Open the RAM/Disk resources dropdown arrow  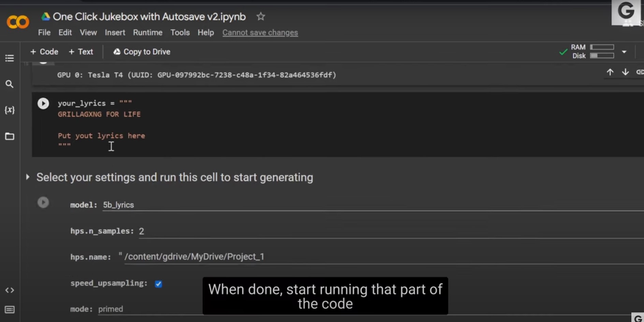coord(624,52)
